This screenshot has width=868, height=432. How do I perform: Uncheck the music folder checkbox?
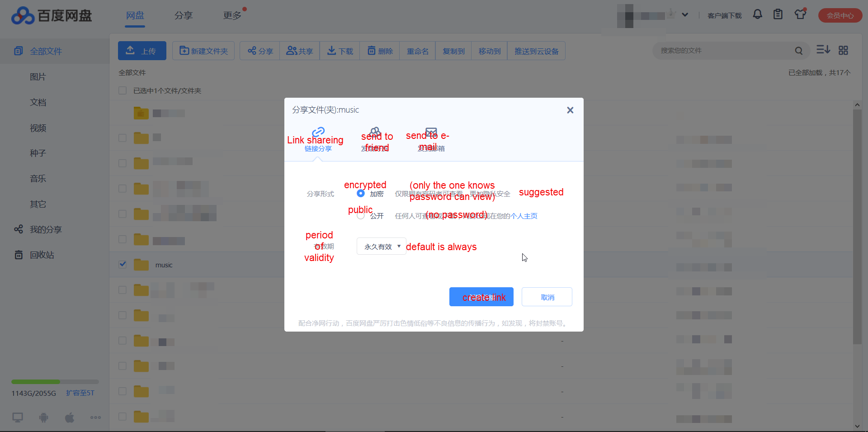coord(123,264)
